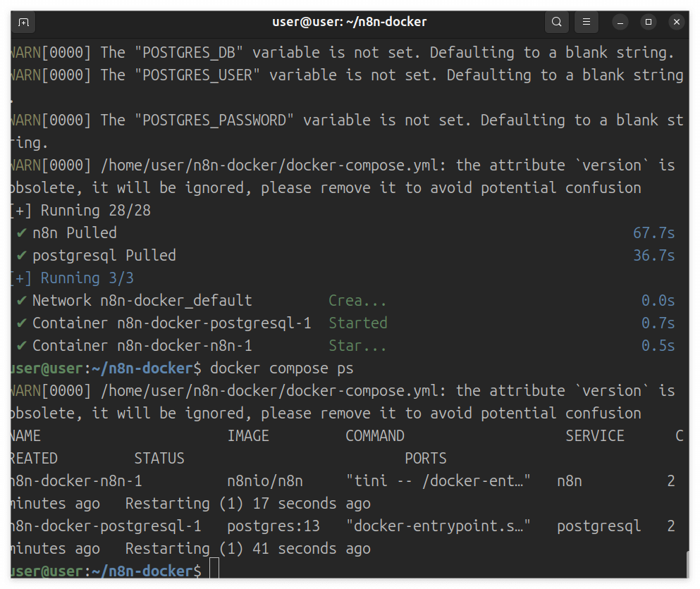Click the green 'Star...' status
Image resolution: width=700 pixels, height=589 pixels.
[357, 346]
